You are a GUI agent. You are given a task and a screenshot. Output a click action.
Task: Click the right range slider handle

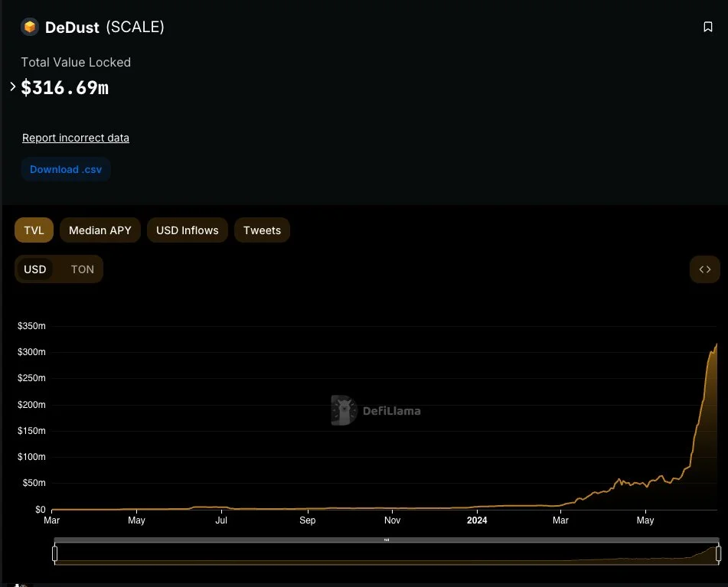coord(718,553)
